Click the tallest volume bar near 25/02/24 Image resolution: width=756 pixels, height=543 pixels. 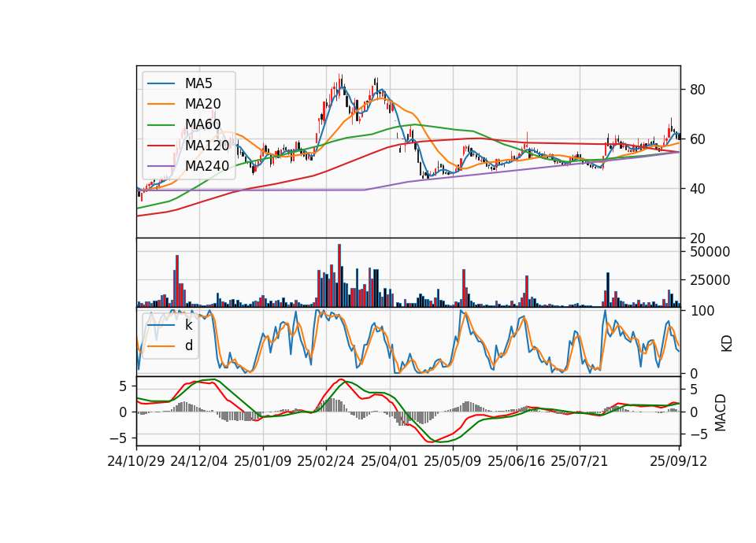click(x=339, y=275)
